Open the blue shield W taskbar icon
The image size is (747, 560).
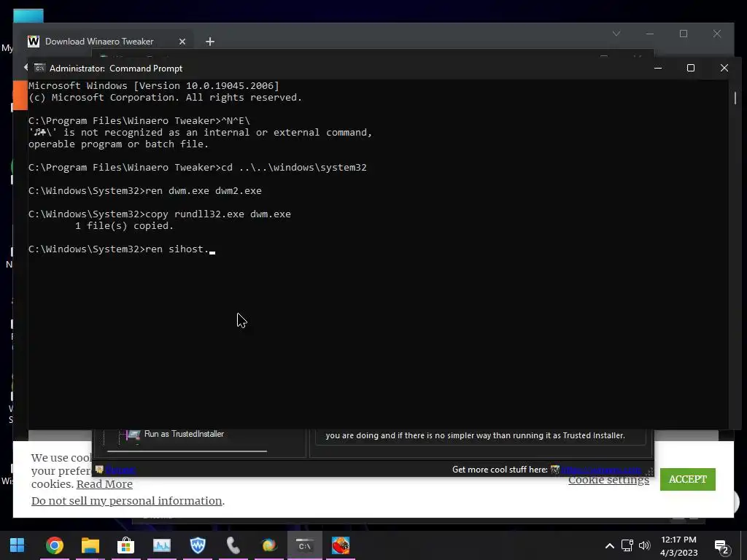click(x=198, y=545)
